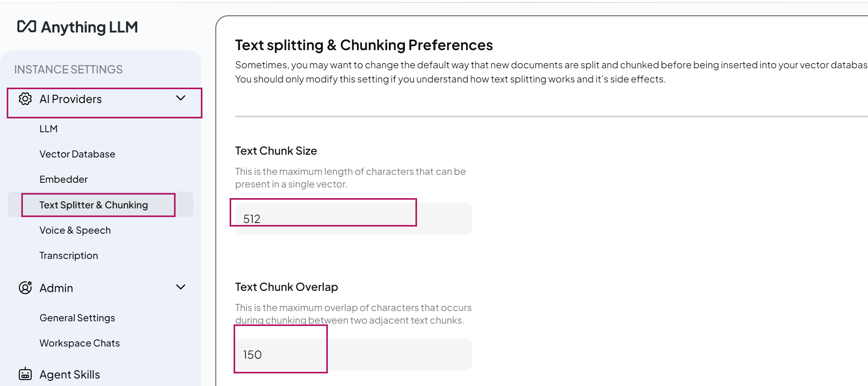Navigate to Transcription settings
The image size is (868, 386).
(x=69, y=255)
